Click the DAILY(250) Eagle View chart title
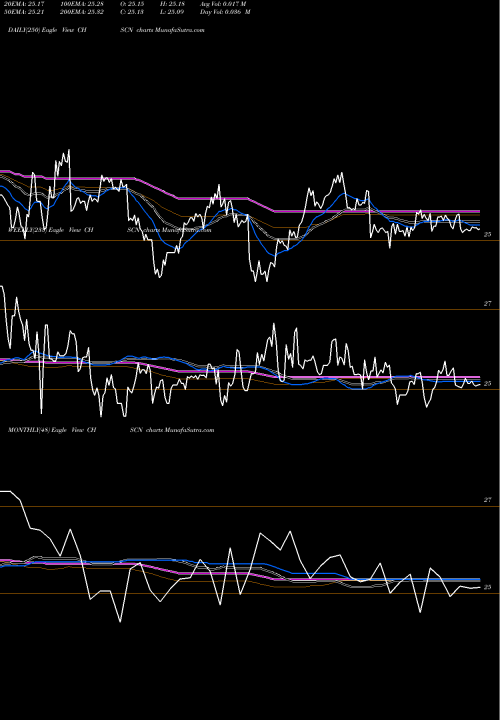 (x=106, y=30)
